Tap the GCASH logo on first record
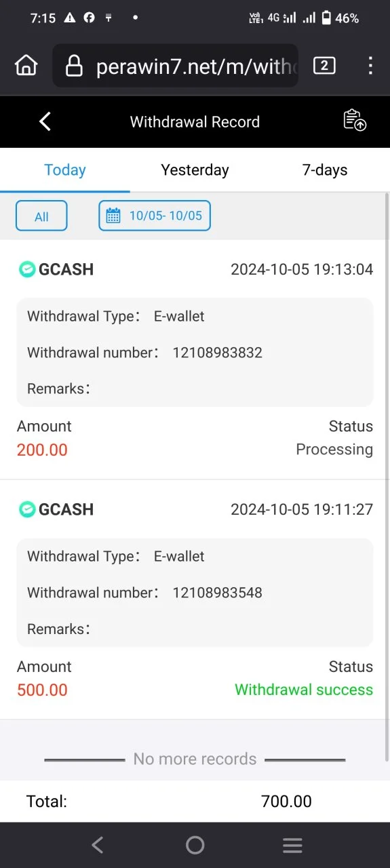This screenshot has height=868, width=390. point(26,269)
